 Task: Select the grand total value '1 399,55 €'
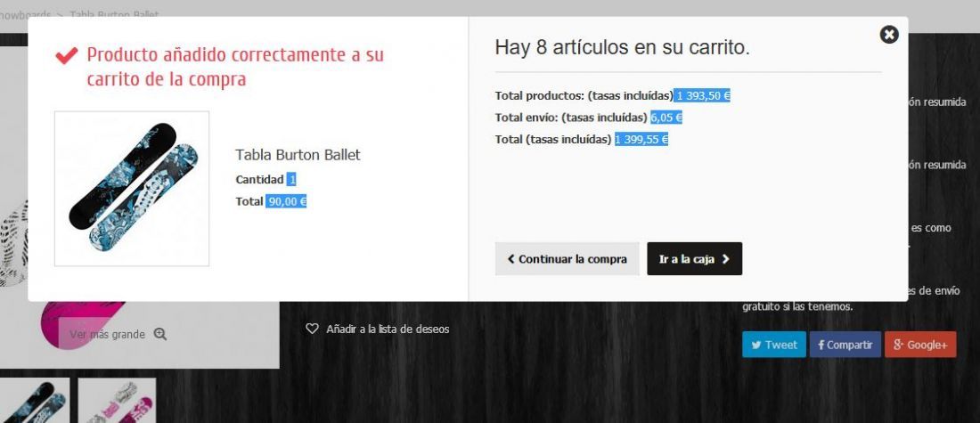pos(641,139)
